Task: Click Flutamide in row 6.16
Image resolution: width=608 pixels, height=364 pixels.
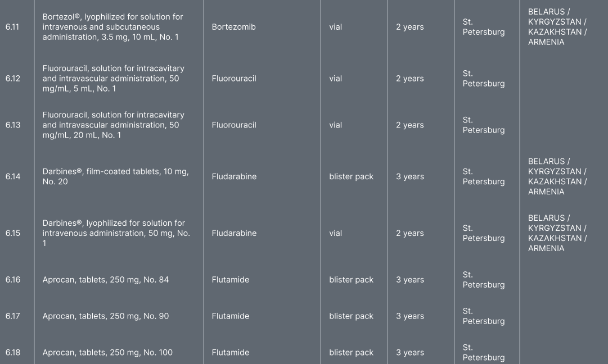Action: coord(230,280)
